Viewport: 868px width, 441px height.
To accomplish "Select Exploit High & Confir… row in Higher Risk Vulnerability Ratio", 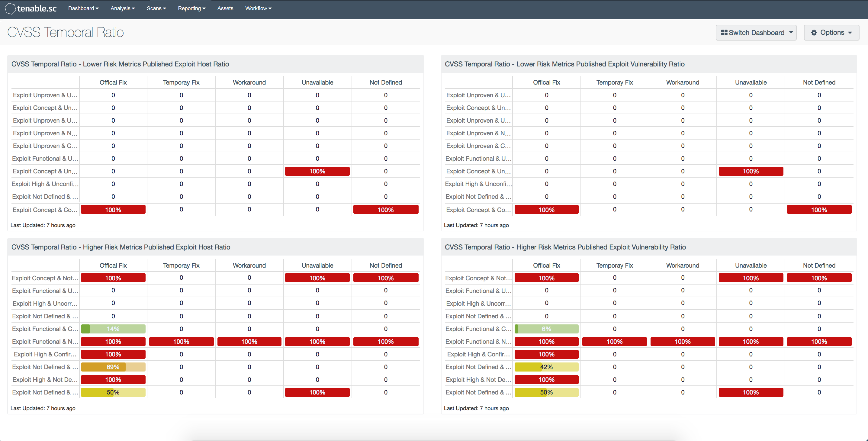I will click(x=649, y=354).
